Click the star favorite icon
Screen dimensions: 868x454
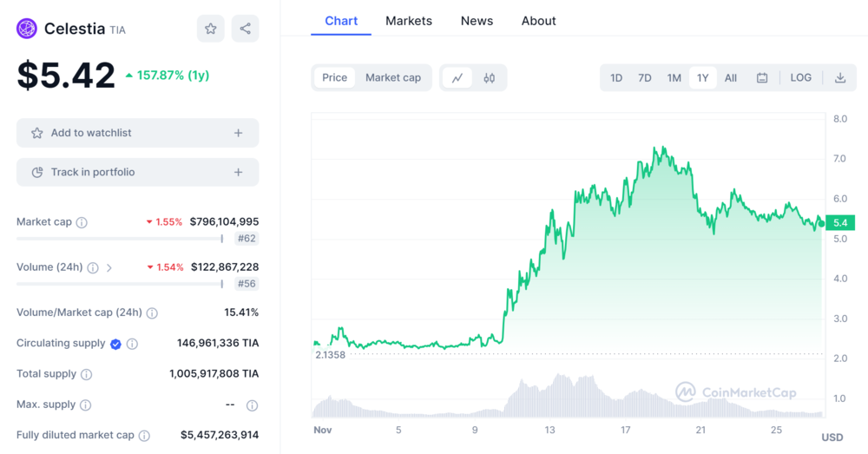pos(211,29)
